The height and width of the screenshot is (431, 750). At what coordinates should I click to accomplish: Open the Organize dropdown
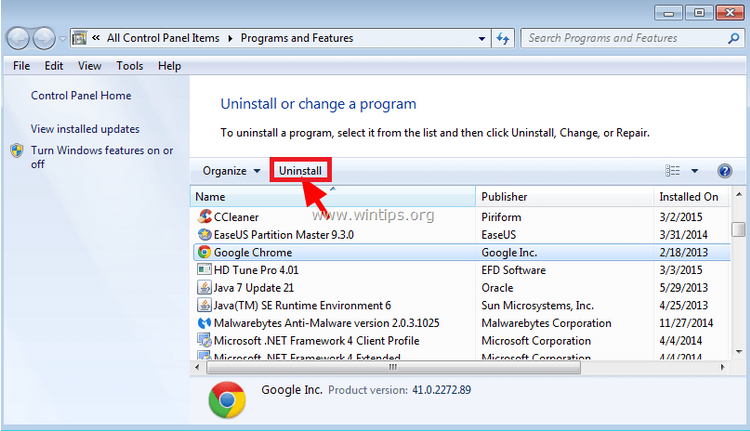232,171
